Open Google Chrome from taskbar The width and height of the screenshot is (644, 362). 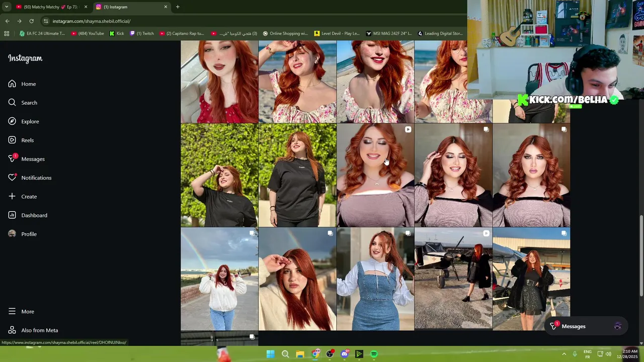point(315,354)
